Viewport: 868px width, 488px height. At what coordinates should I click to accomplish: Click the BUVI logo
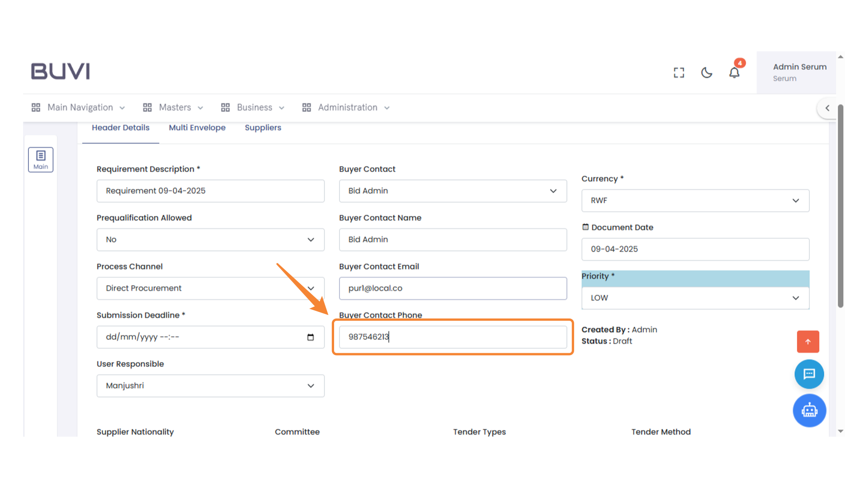point(60,71)
